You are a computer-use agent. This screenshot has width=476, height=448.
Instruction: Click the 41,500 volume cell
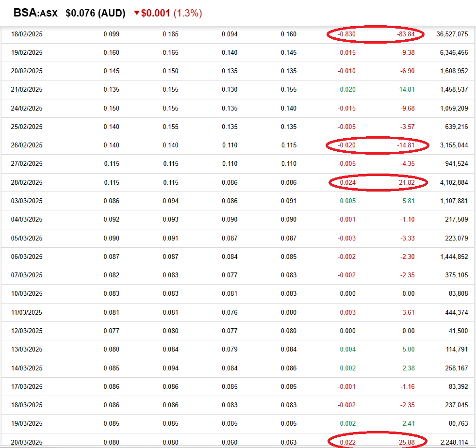tap(459, 331)
